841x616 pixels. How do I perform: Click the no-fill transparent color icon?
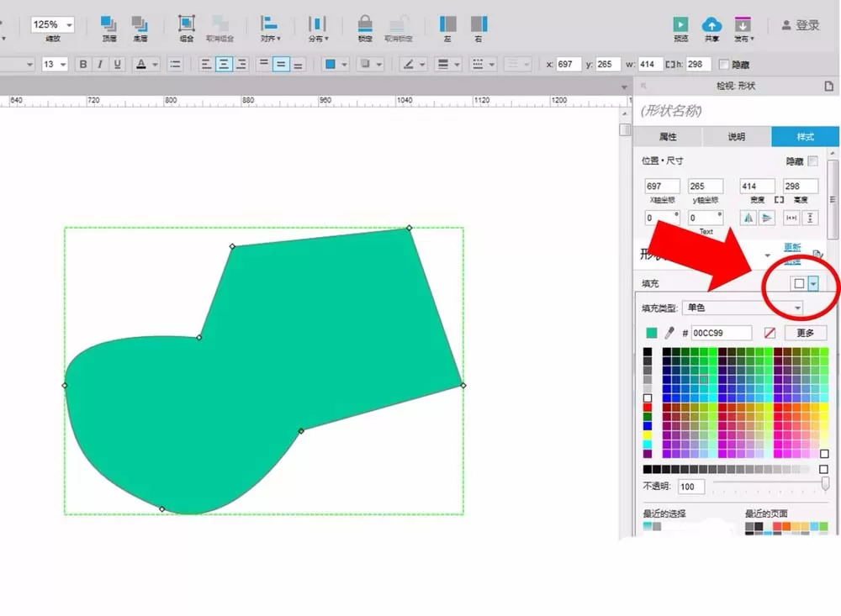pyautogui.click(x=770, y=333)
